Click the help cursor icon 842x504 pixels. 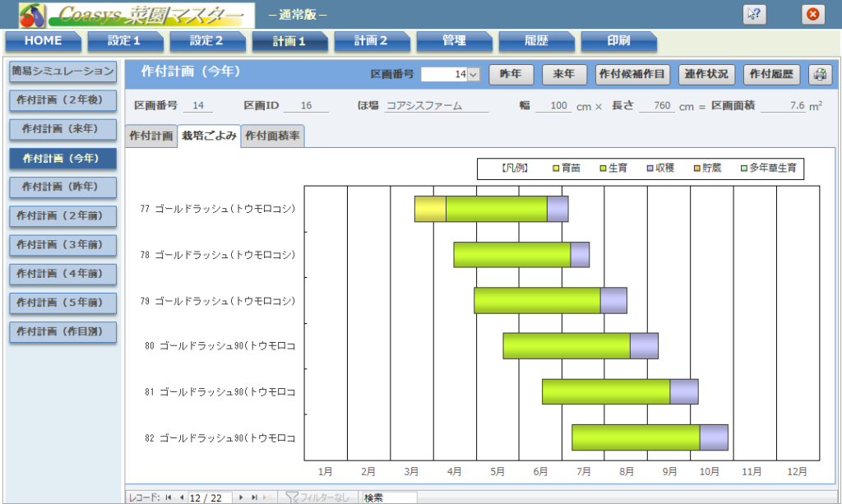point(754,14)
